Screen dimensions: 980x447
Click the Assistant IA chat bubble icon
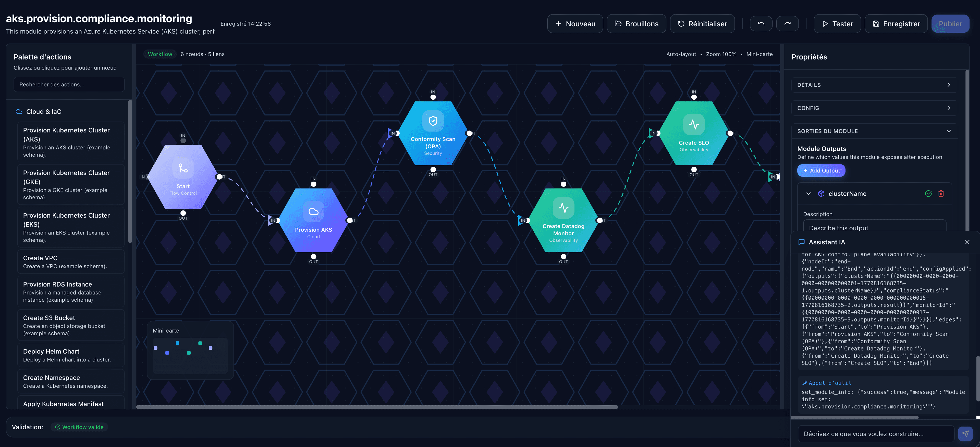click(801, 242)
